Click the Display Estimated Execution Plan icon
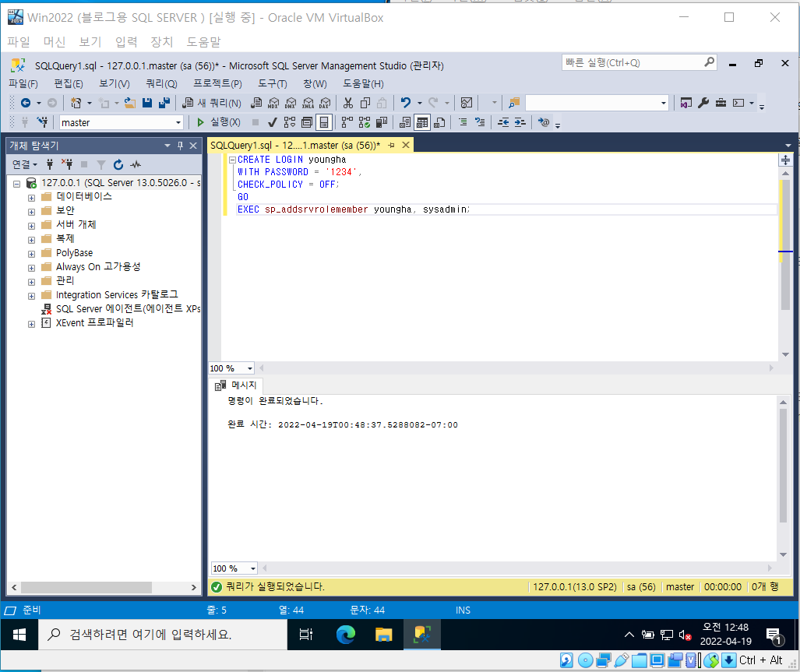 [290, 122]
